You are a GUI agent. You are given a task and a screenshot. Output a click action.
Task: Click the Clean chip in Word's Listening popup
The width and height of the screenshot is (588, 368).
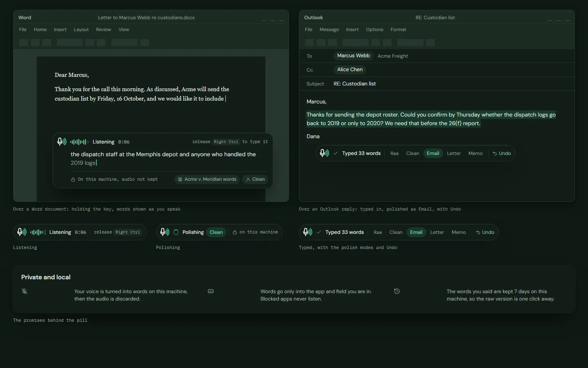coord(255,179)
